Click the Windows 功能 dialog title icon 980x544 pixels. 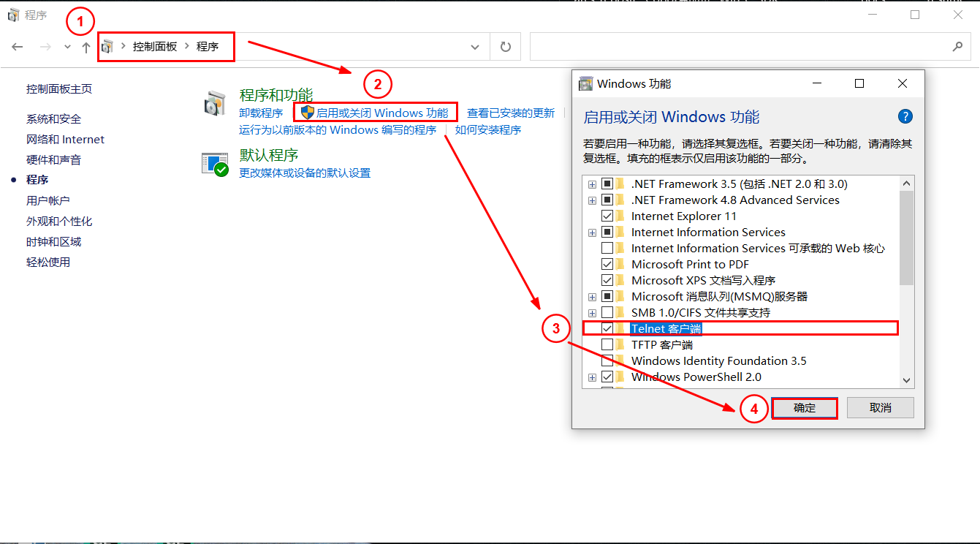[x=585, y=83]
